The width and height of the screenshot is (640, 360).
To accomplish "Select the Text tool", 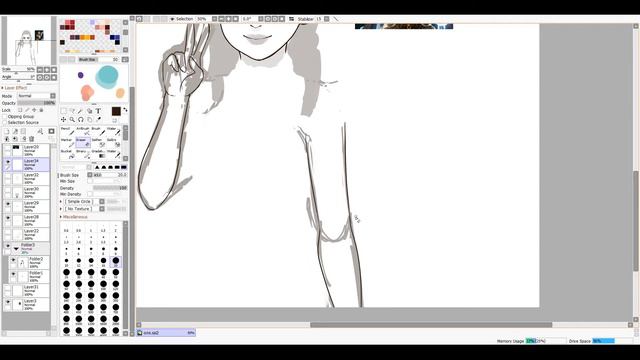I will pos(98,111).
